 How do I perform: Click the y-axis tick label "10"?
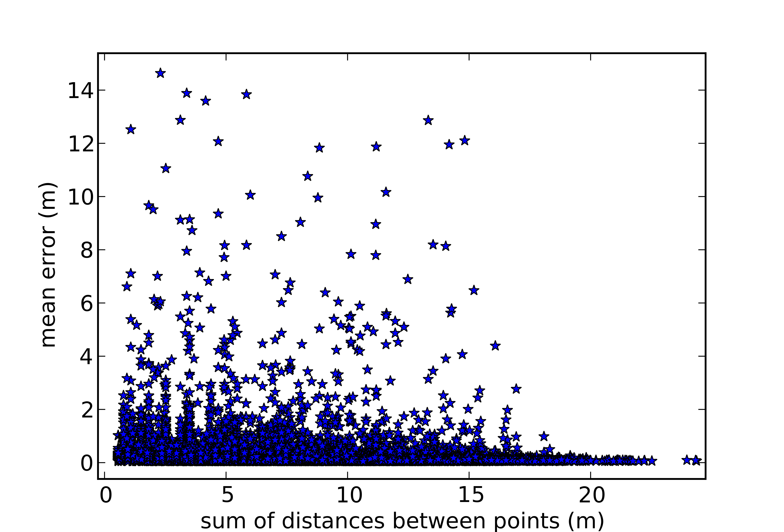click(x=80, y=197)
